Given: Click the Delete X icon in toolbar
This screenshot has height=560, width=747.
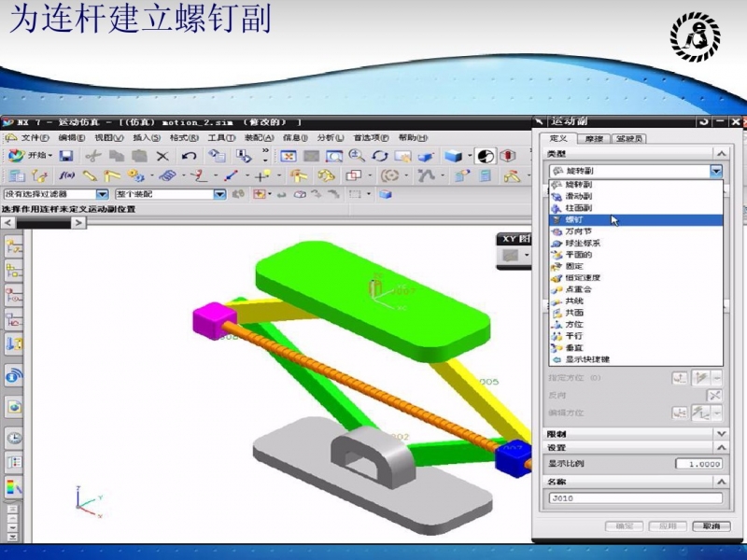Looking at the screenshot, I should click(162, 156).
